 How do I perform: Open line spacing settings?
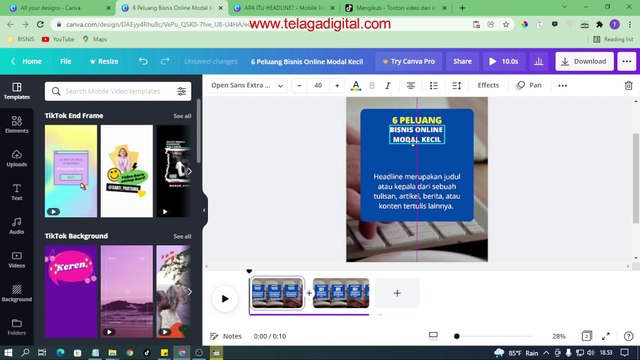457,85
